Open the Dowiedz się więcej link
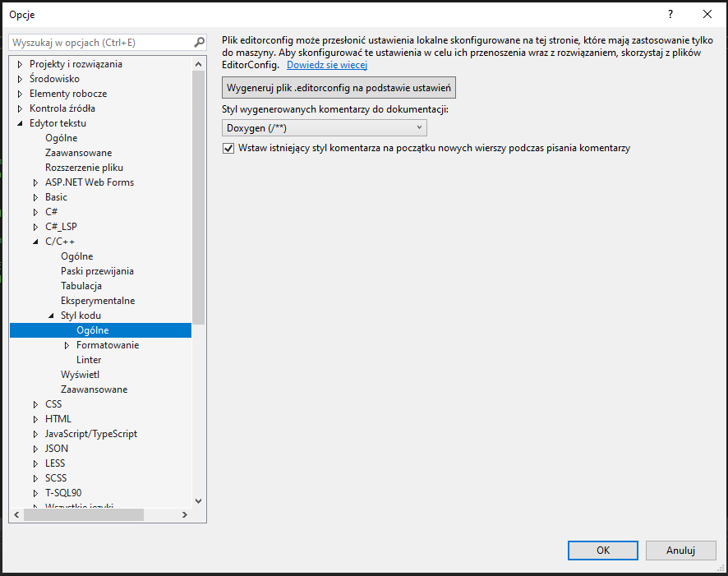 click(326, 65)
